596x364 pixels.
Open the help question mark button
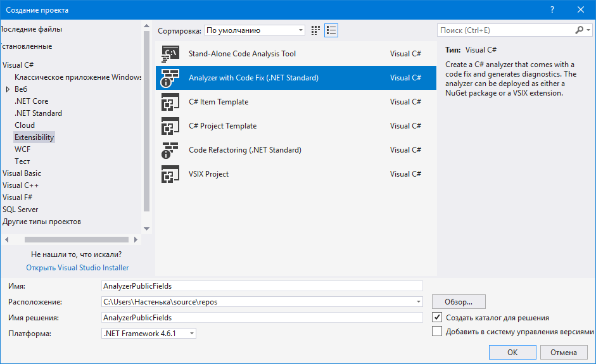[552, 10]
